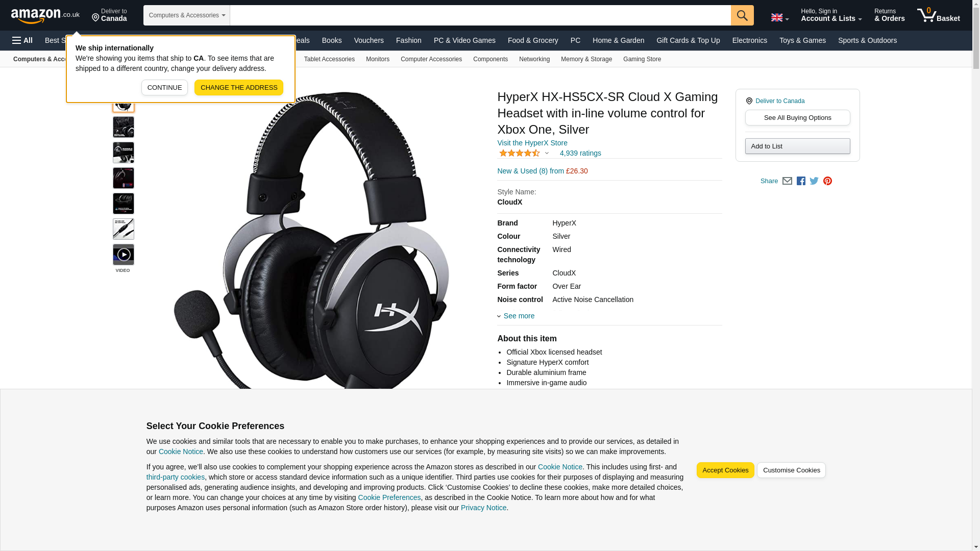Share product on Facebook icon
The image size is (980, 551).
click(801, 181)
